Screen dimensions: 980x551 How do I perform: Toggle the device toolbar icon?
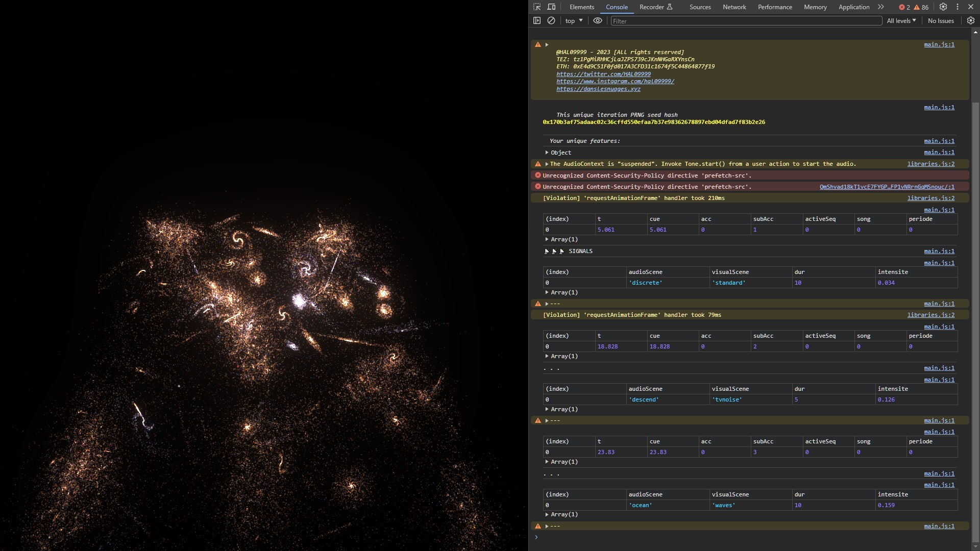point(551,7)
